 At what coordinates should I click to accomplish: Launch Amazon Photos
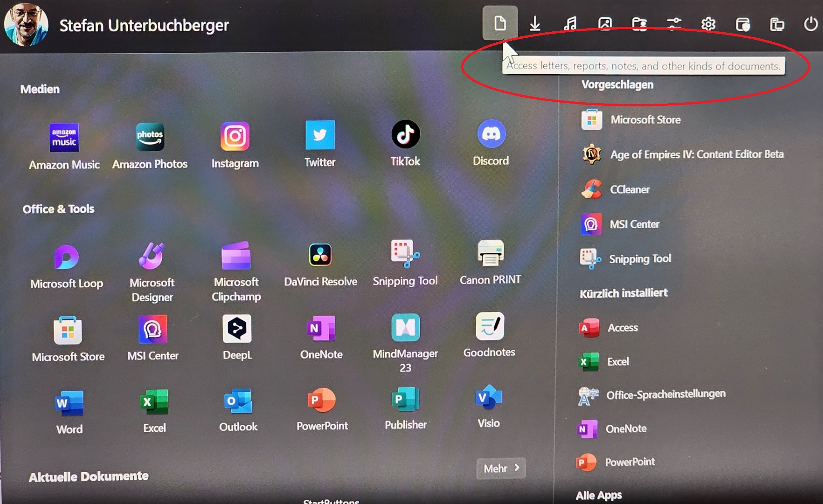click(x=150, y=145)
